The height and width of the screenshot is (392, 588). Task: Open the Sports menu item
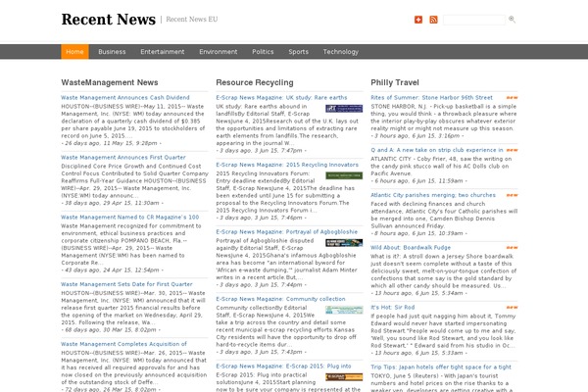(x=299, y=52)
